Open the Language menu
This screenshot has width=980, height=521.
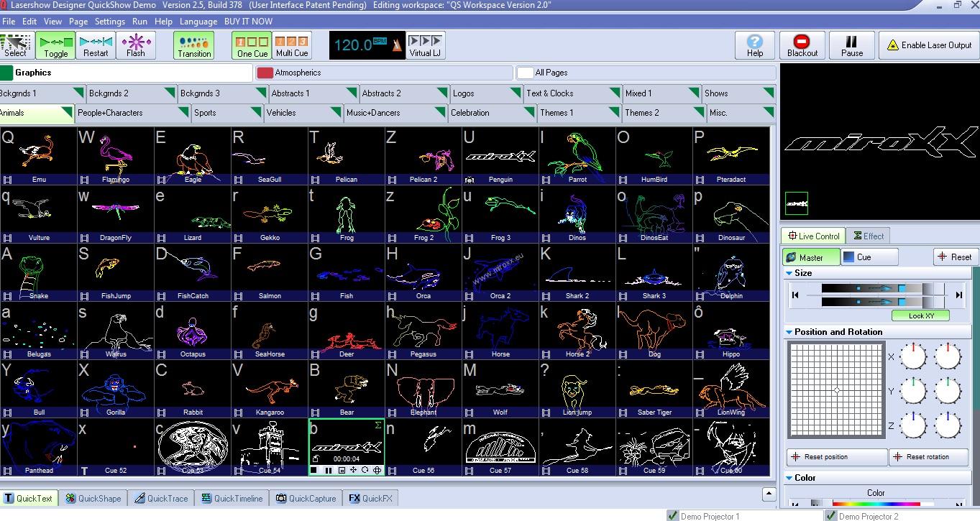[198, 22]
